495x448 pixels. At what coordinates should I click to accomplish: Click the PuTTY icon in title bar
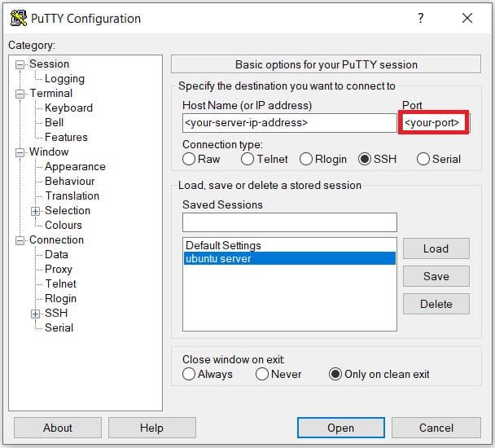click(18, 18)
